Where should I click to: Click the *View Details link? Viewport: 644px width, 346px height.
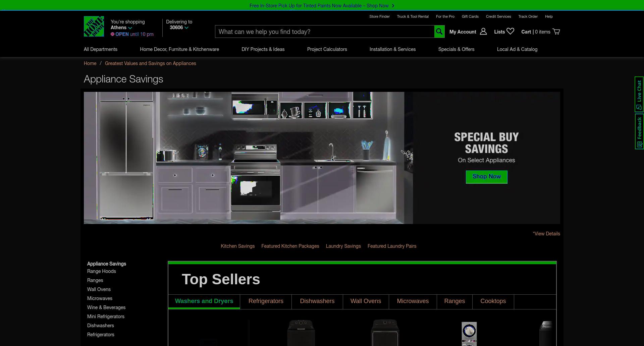[x=546, y=234]
